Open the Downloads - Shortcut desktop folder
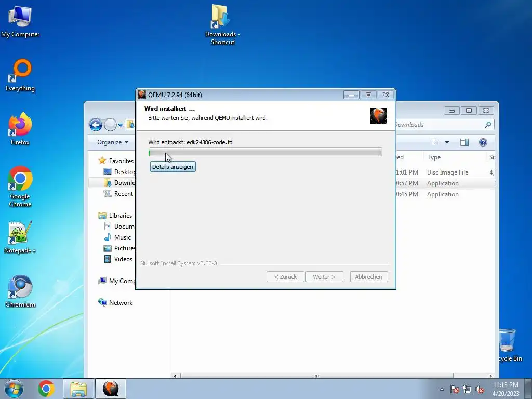The width and height of the screenshot is (532, 399). pos(222,24)
